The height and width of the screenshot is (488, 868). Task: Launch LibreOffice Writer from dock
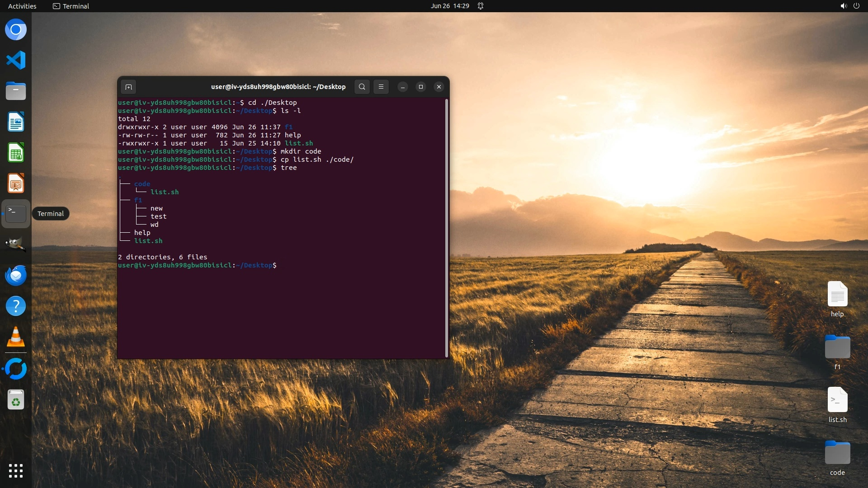pyautogui.click(x=16, y=122)
